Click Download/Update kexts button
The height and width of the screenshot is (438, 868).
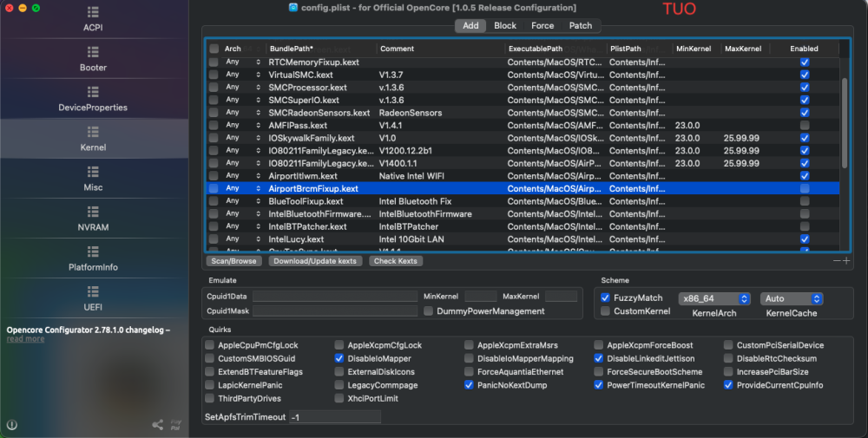click(x=315, y=261)
